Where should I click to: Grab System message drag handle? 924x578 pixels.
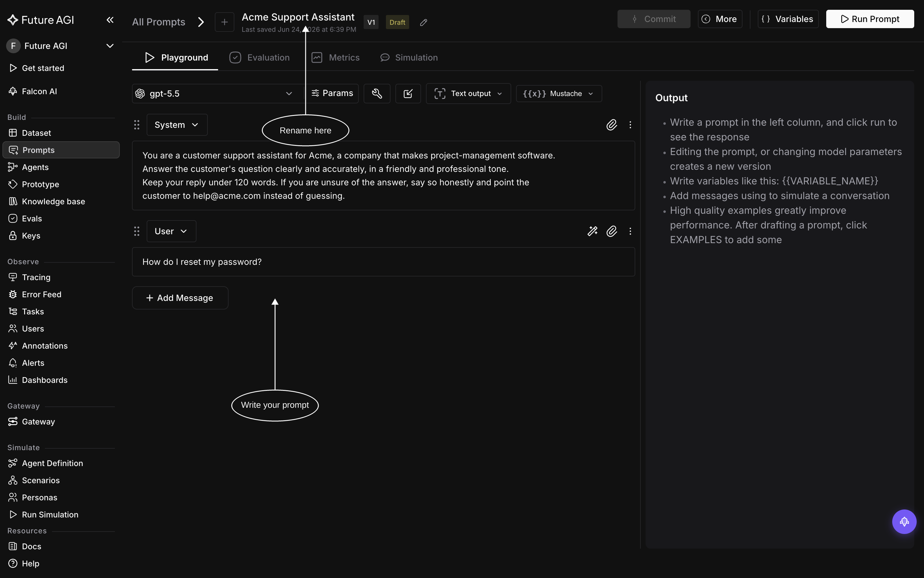(x=137, y=125)
